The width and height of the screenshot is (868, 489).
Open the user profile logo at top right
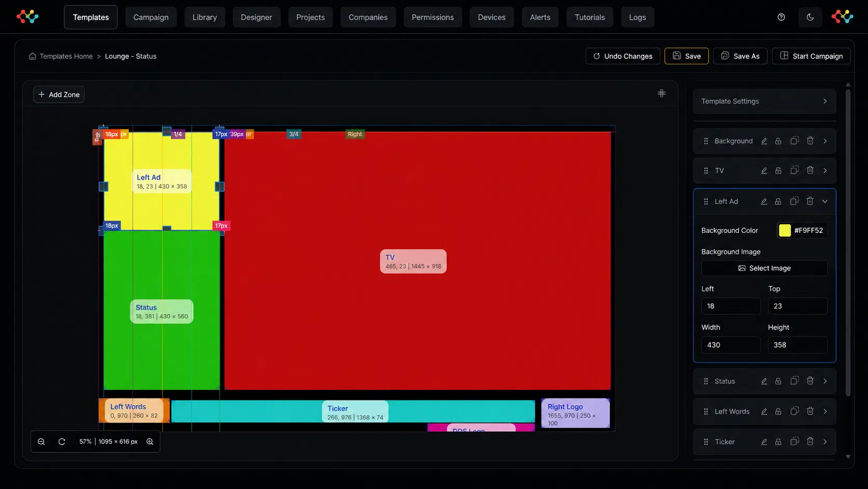tap(842, 17)
